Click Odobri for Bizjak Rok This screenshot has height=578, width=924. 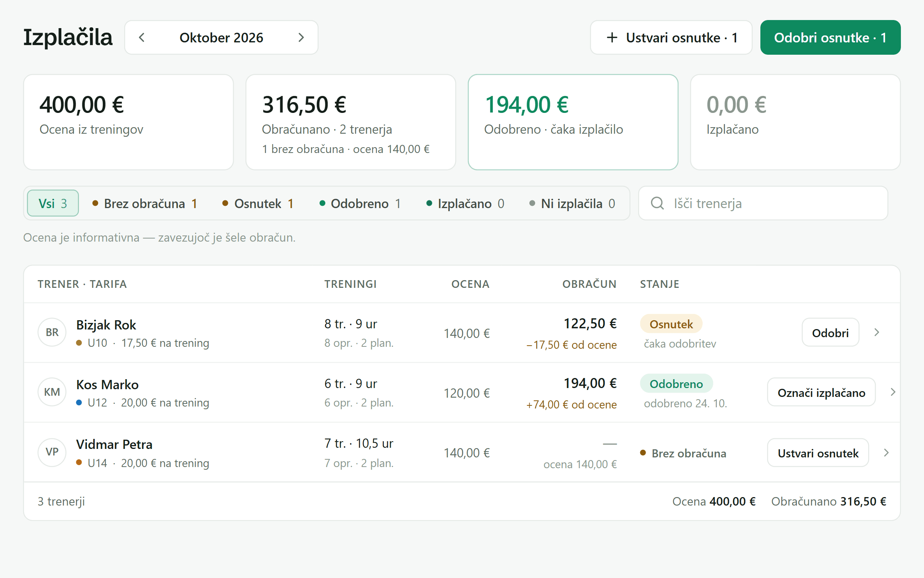point(830,333)
